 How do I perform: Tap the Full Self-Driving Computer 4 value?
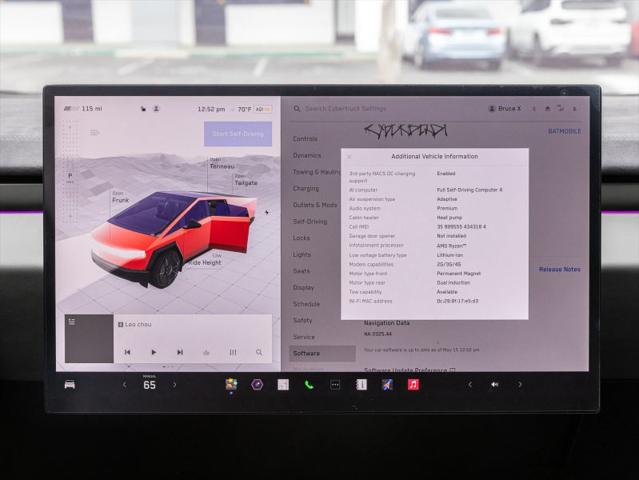click(x=469, y=190)
